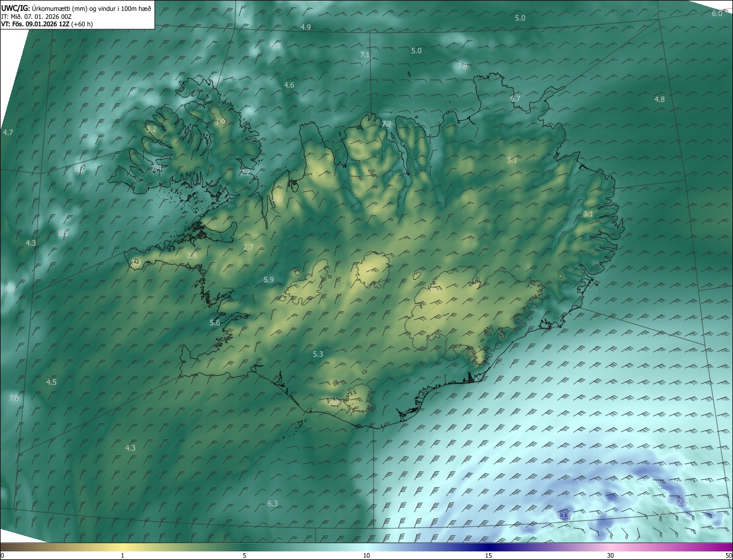
Task: Click the color scale tick label 30
Action: click(x=610, y=555)
